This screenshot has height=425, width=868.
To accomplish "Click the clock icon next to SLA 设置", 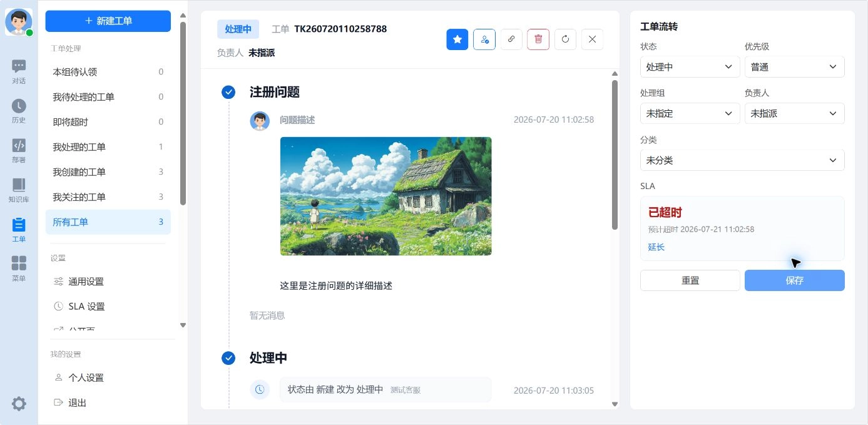I will click(58, 307).
